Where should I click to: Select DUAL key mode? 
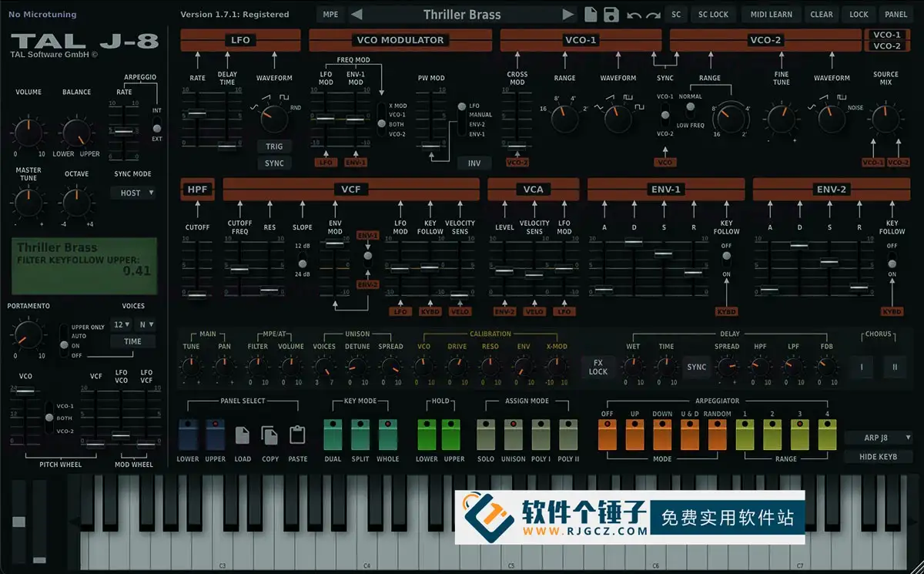coord(333,435)
